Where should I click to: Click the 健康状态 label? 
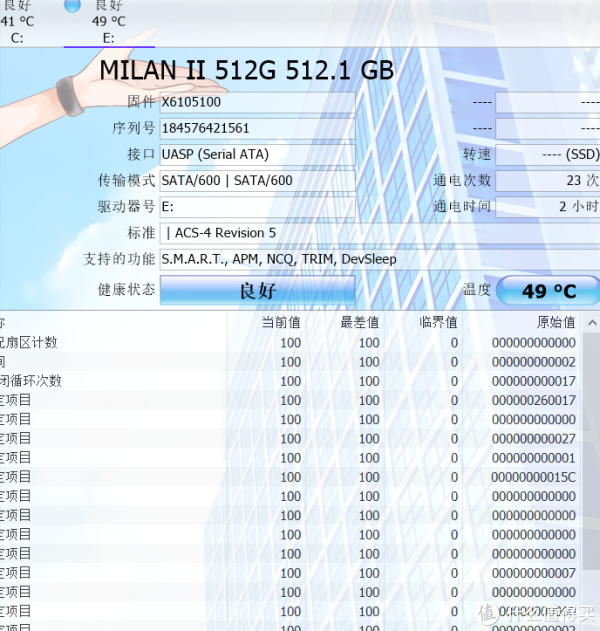coord(126,289)
